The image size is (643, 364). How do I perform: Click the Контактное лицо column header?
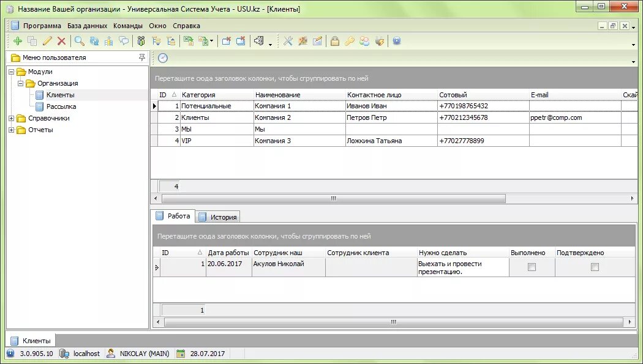point(392,95)
